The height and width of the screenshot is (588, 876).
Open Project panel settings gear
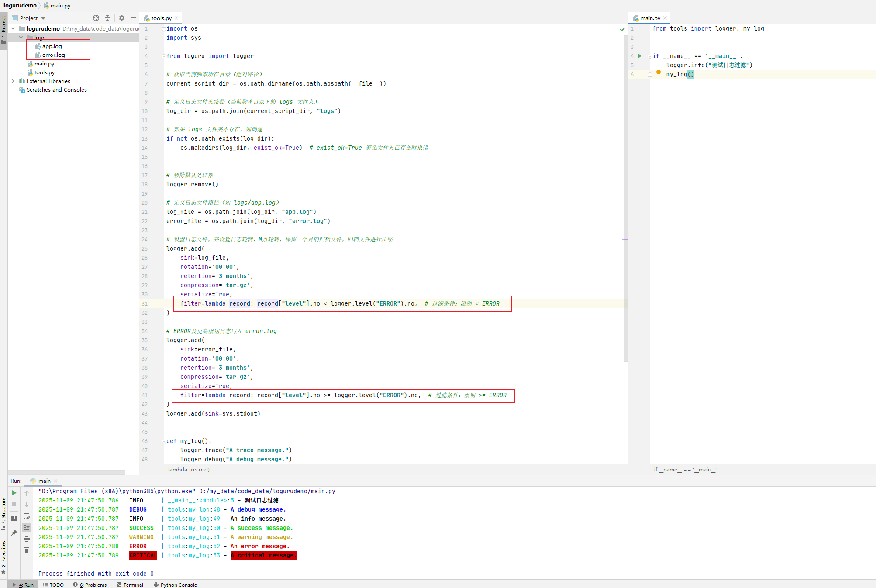coord(121,18)
